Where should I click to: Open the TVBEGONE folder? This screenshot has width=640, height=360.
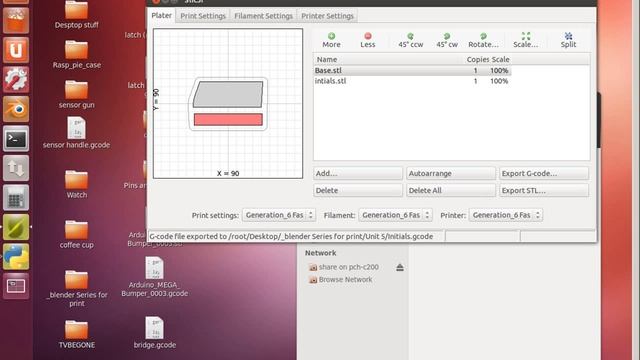click(x=76, y=335)
